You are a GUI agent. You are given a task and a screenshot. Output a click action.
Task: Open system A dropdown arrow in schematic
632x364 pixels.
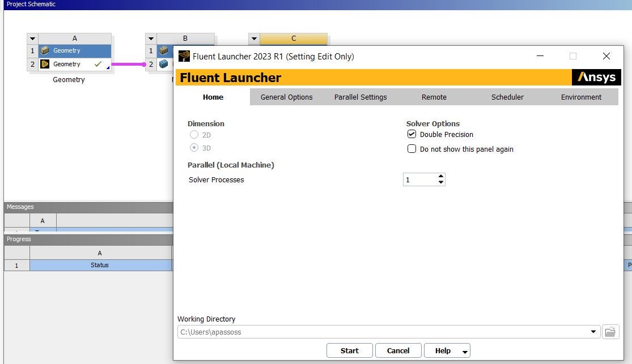pos(33,38)
